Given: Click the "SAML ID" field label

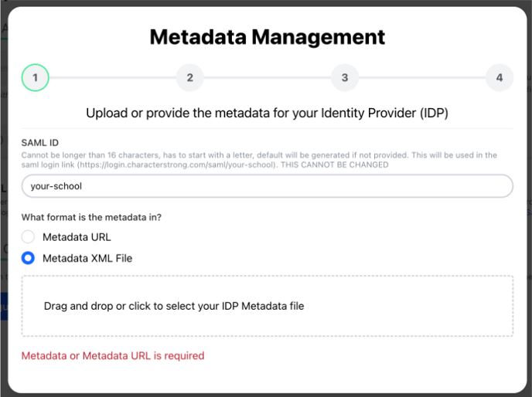Looking at the screenshot, I should pyautogui.click(x=40, y=143).
